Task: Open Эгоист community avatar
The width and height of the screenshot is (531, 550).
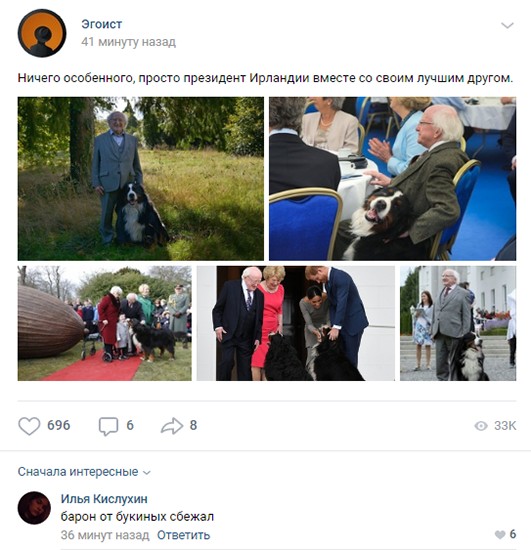Action: coord(42,33)
